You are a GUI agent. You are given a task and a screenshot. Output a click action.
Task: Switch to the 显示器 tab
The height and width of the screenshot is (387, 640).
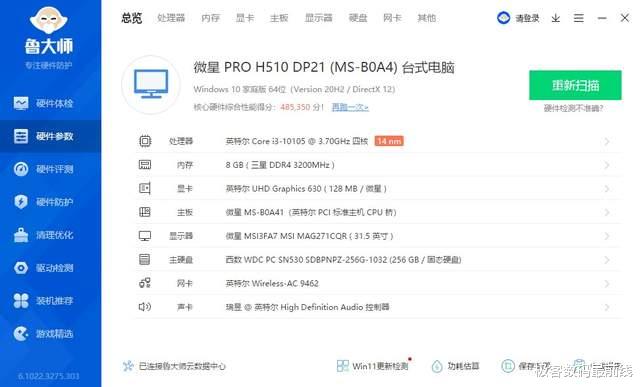318,18
